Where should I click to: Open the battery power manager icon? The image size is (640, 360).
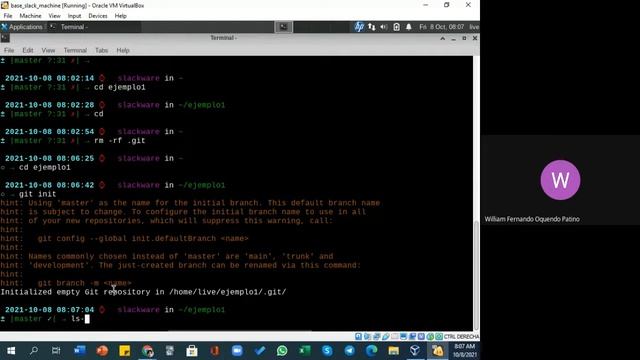point(396,27)
